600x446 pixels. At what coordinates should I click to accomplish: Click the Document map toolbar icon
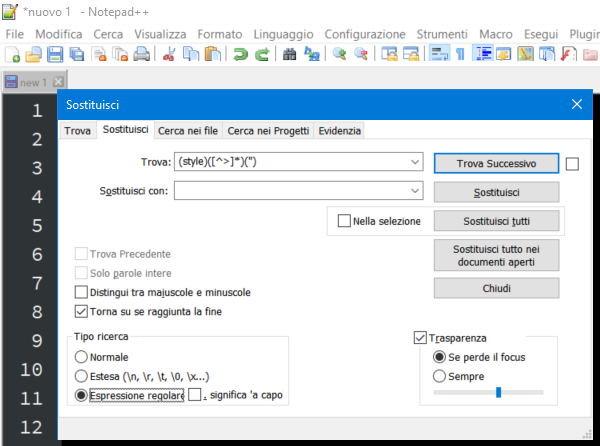pyautogui.click(x=525, y=54)
